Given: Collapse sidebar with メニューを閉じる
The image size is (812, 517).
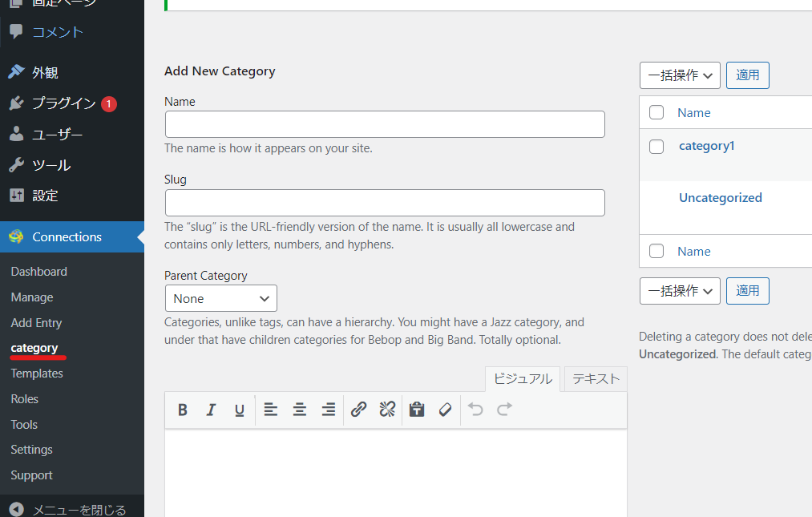Looking at the screenshot, I should [79, 509].
